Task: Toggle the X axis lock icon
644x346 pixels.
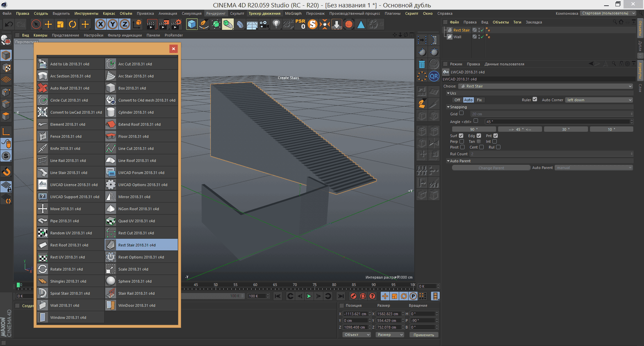Action: pos(101,24)
